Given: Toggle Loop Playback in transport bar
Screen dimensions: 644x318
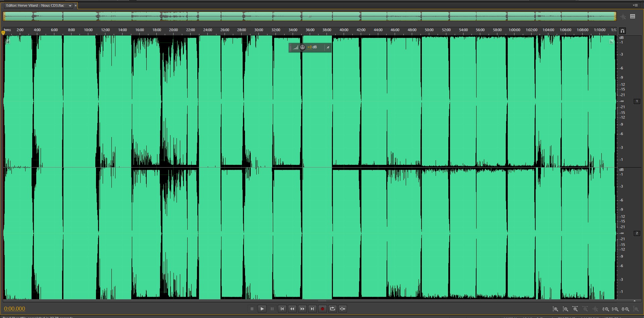Looking at the screenshot, I should (x=333, y=309).
